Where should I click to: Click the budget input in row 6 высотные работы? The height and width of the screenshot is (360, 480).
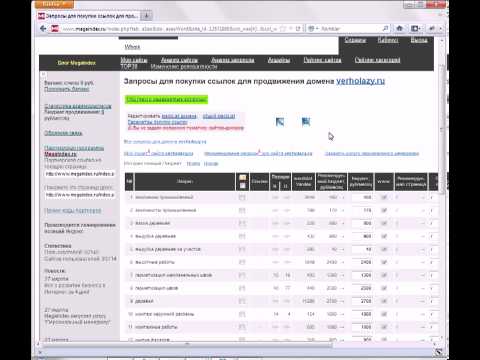pos(362,262)
